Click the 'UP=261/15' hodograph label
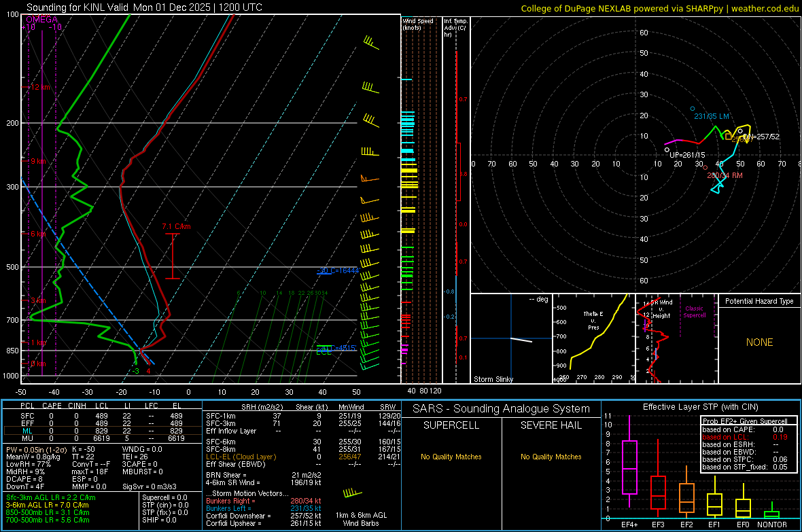Image resolution: width=802 pixels, height=532 pixels. 687,154
